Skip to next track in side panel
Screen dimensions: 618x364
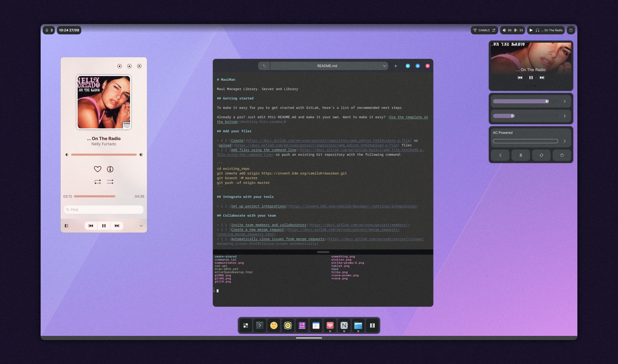(542, 78)
